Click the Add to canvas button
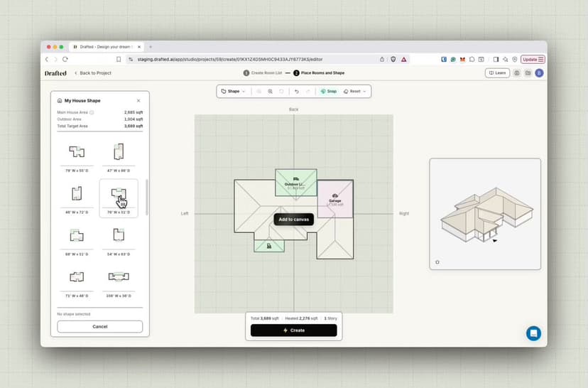This screenshot has width=588, height=388. point(293,219)
